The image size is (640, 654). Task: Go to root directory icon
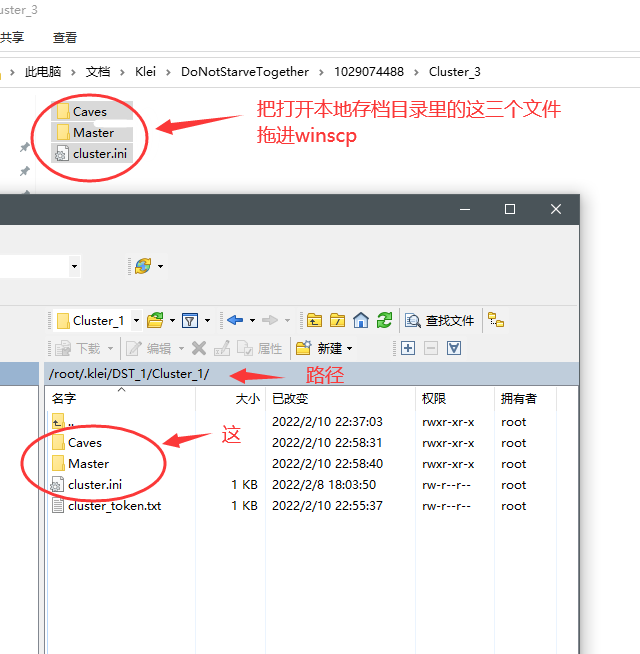tap(337, 320)
